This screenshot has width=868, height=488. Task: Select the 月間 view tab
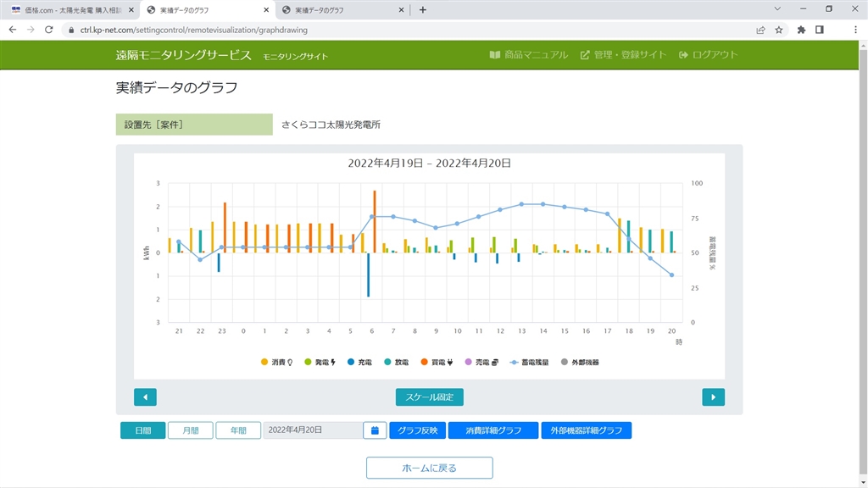click(191, 430)
